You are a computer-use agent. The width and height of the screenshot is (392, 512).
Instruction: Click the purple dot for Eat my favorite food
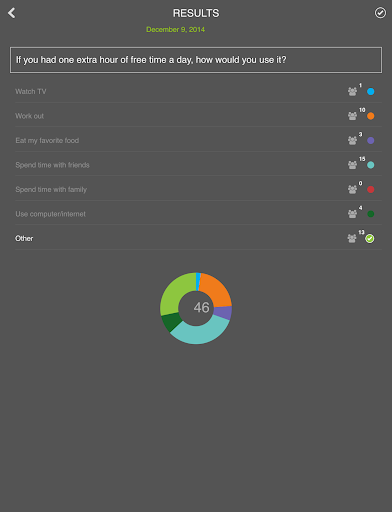(371, 140)
